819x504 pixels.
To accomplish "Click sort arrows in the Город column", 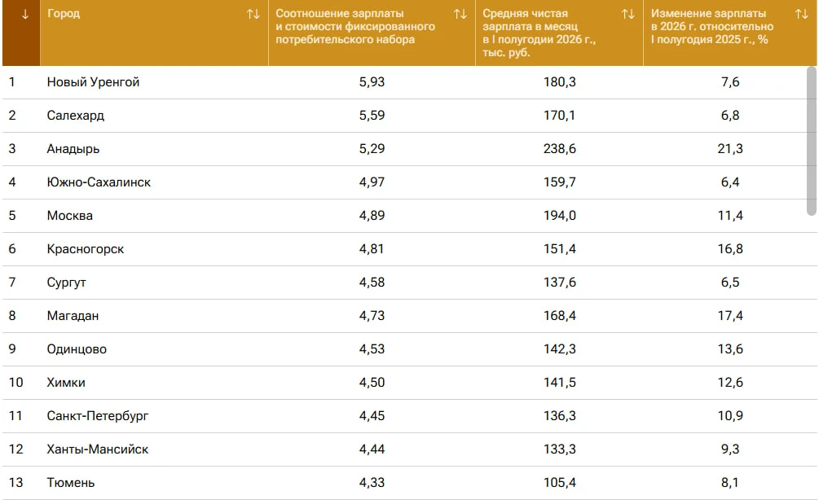I will (253, 14).
